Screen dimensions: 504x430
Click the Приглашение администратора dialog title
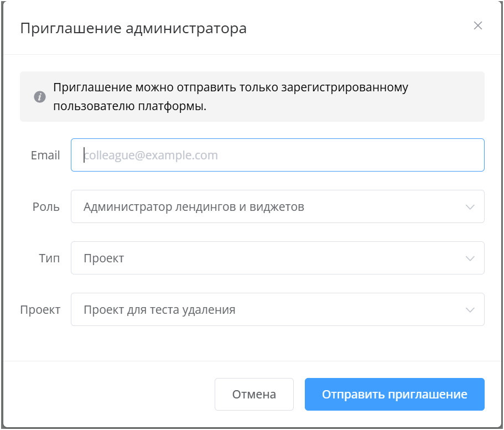[x=133, y=28]
